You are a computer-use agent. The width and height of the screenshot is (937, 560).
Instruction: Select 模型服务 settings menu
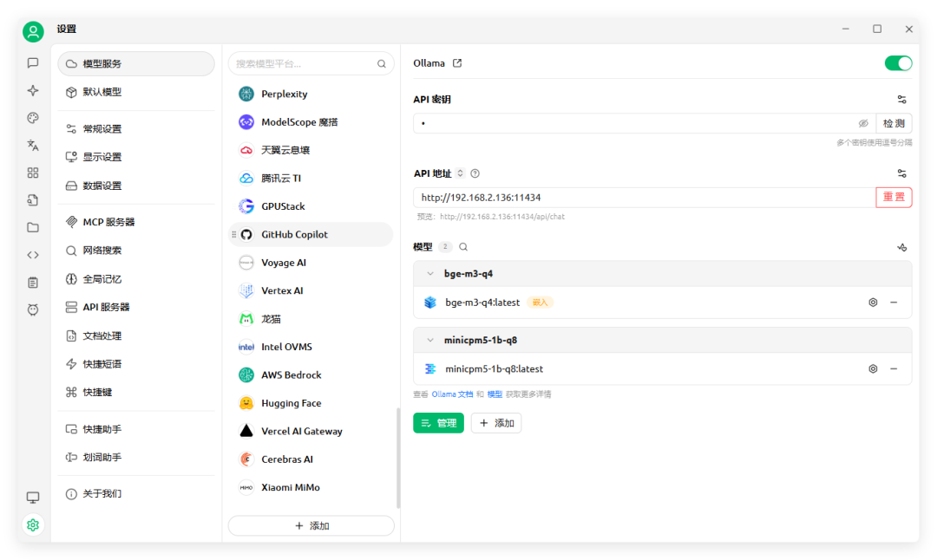pyautogui.click(x=136, y=63)
